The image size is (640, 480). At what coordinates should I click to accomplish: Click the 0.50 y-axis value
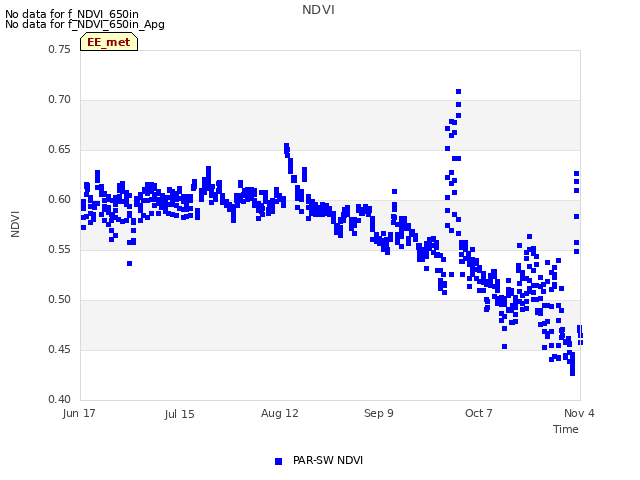tap(60, 300)
